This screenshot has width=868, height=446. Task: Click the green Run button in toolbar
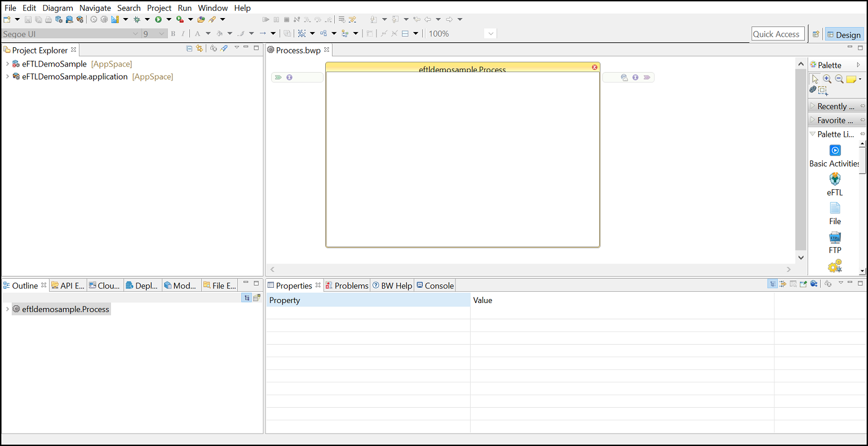[x=158, y=20]
